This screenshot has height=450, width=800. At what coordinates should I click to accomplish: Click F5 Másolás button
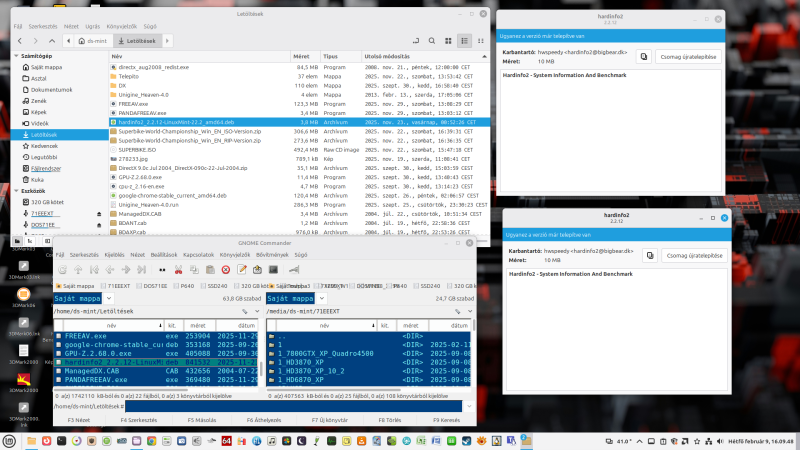(202, 420)
